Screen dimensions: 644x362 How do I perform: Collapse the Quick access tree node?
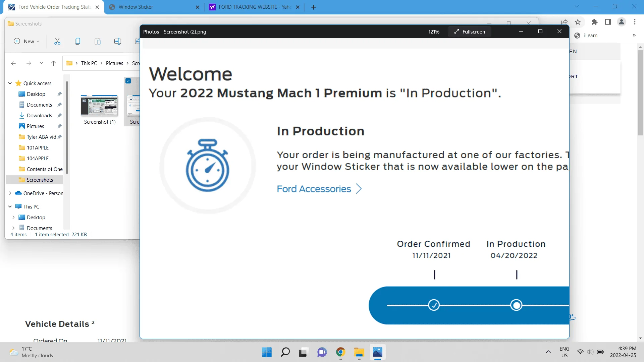(10, 83)
